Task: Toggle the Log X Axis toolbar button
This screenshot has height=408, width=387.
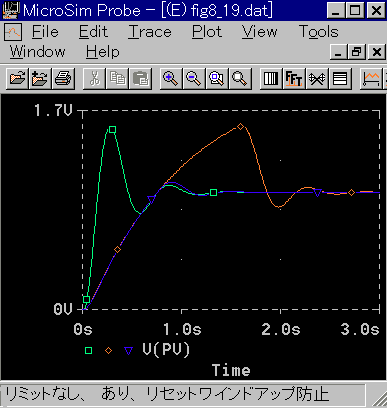Action: click(271, 79)
